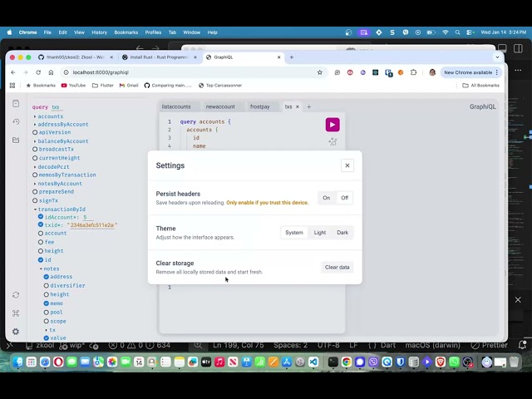Switch to the Install Rust browser tab
Screen dimensions: 532x399
(160, 57)
